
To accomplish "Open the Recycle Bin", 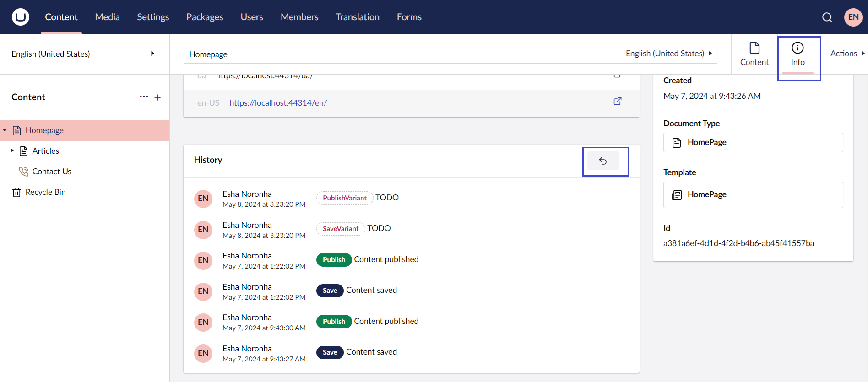I will (45, 192).
